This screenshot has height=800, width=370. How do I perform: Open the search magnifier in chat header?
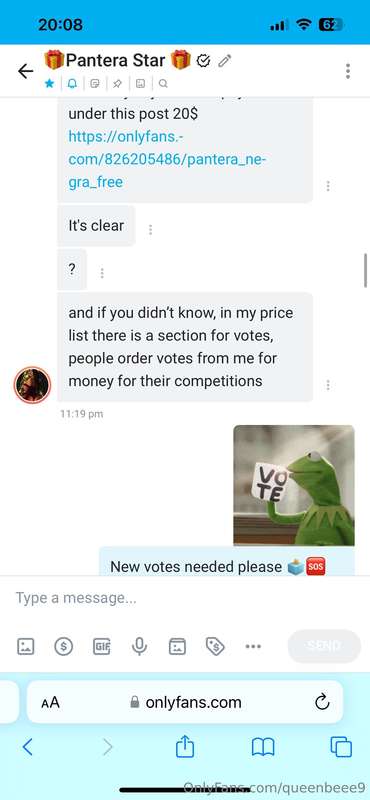point(163,84)
